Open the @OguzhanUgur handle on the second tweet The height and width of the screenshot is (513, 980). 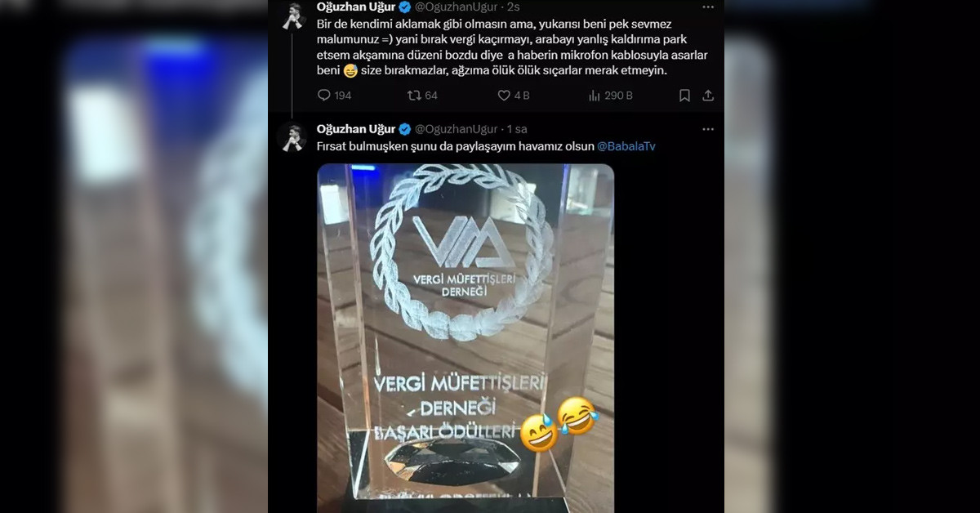tap(457, 129)
